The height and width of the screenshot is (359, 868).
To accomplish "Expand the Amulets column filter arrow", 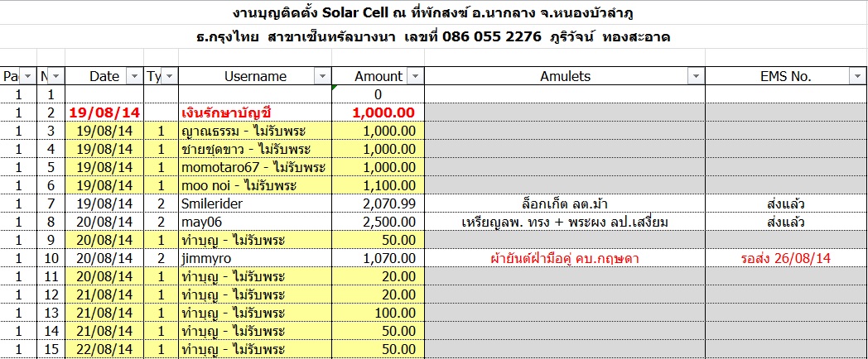I will click(695, 76).
